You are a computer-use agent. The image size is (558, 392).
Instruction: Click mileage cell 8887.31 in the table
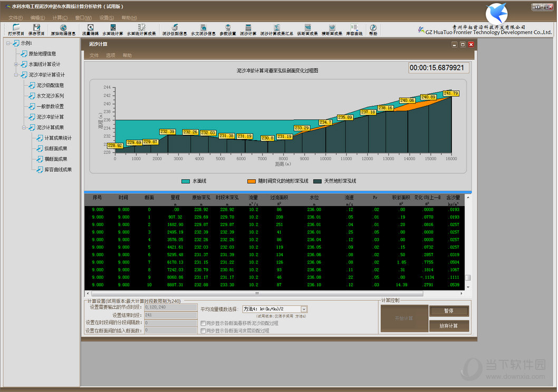point(175,285)
